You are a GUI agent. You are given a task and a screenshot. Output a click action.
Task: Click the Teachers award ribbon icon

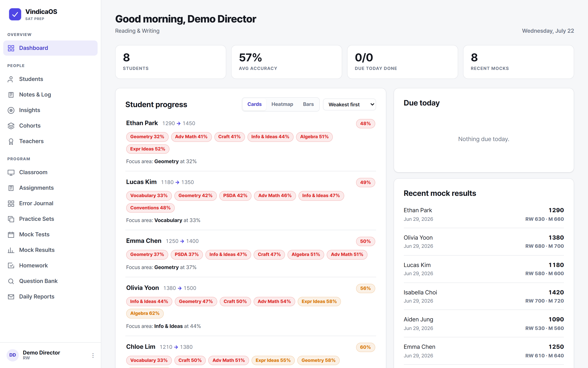click(11, 141)
